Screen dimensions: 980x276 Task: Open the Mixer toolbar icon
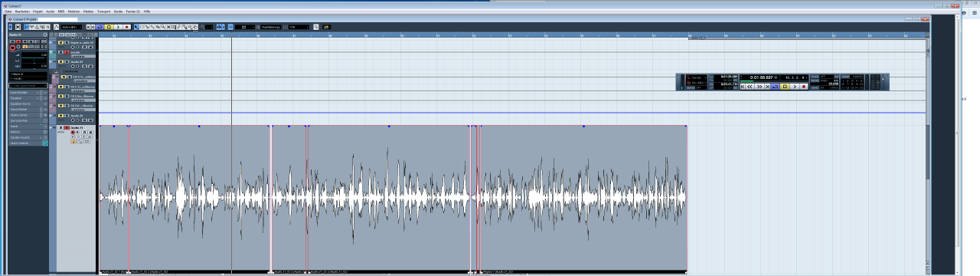click(48, 27)
